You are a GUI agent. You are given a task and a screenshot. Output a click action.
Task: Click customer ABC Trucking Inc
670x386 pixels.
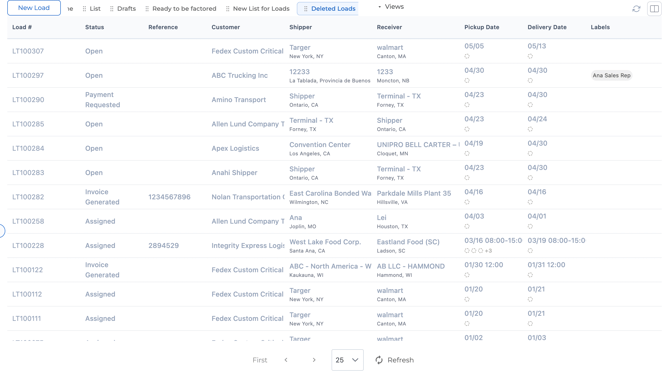[239, 75]
